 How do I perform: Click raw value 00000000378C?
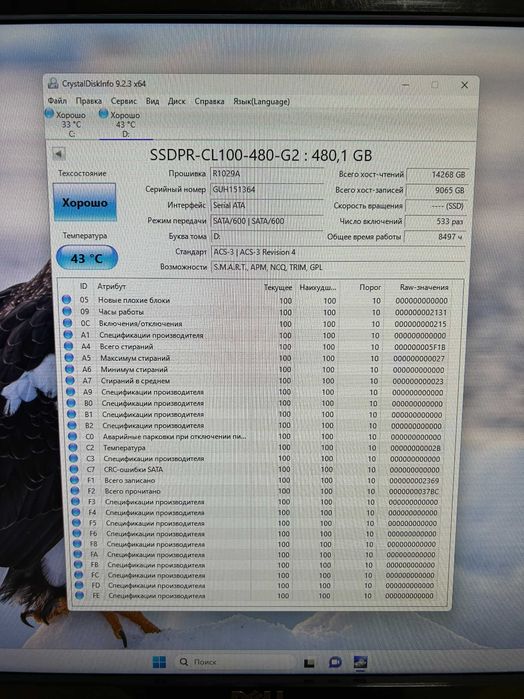pos(414,491)
